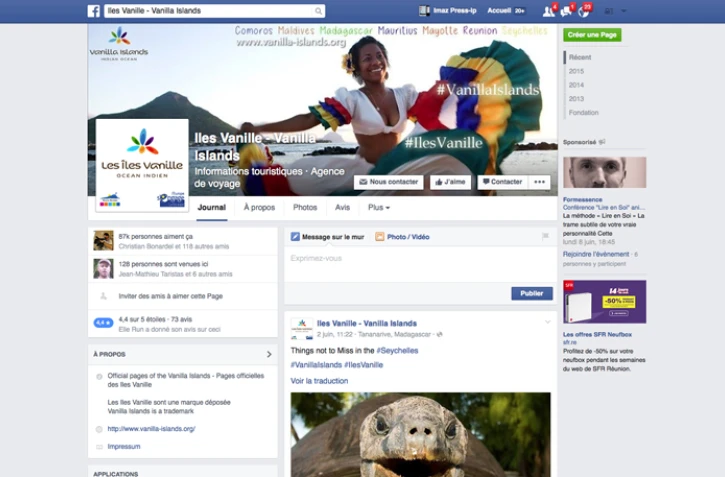Click the Impressum link
This screenshot has width=725, height=477.
point(124,446)
